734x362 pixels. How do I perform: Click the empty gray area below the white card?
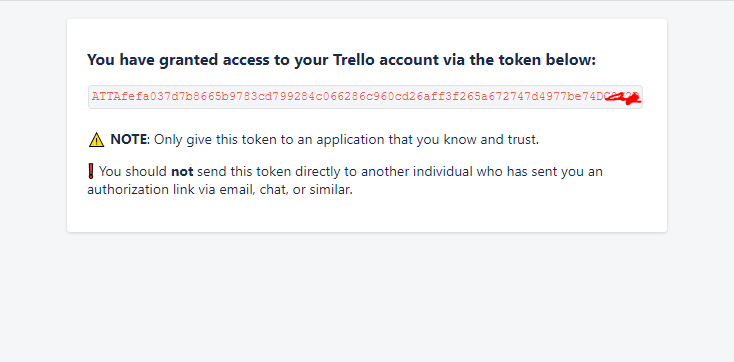(367, 297)
